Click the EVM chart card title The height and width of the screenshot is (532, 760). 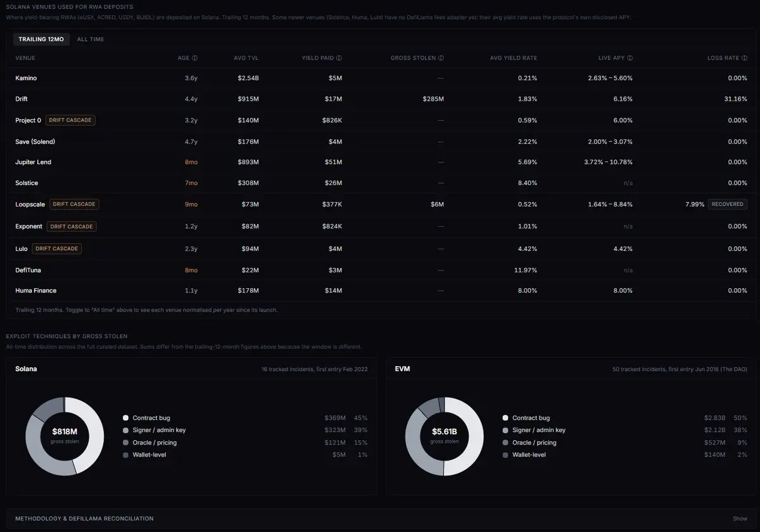[x=402, y=369]
